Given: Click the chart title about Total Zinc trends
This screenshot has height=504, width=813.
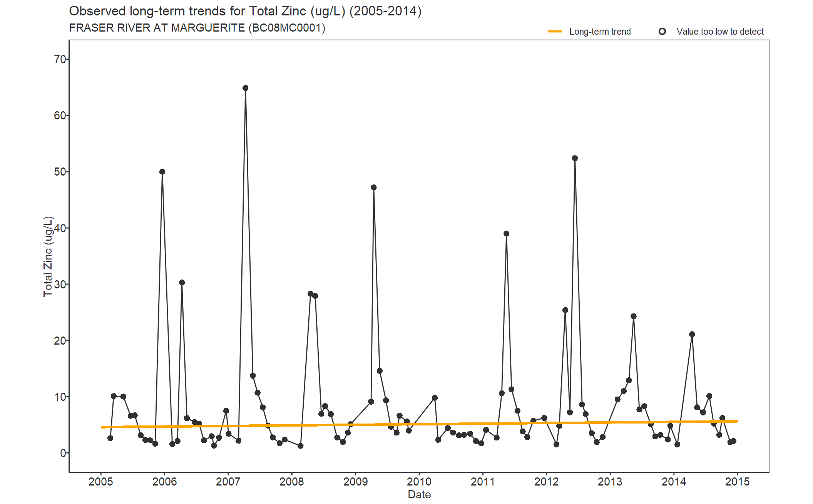Looking at the screenshot, I should pos(245,11).
